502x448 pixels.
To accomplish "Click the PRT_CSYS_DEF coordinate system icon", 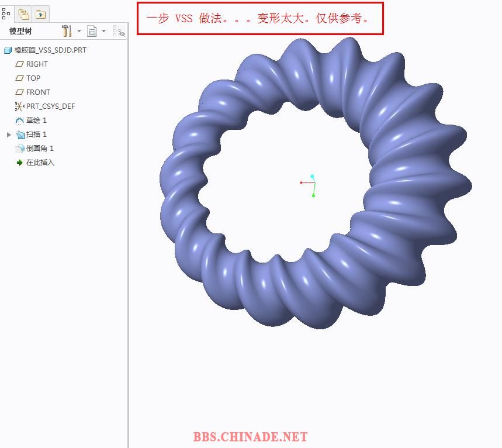I will [x=19, y=106].
